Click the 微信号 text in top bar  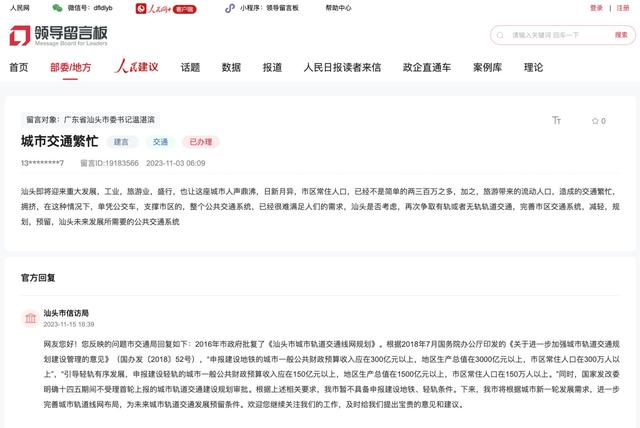(x=90, y=8)
